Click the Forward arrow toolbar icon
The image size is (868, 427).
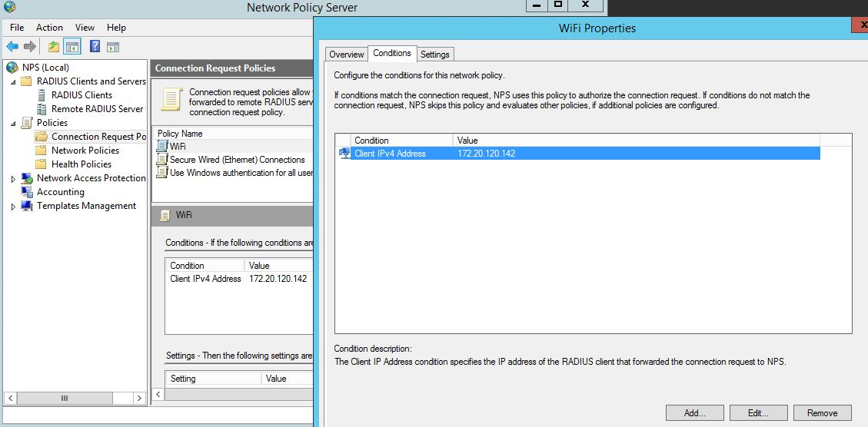pos(30,47)
